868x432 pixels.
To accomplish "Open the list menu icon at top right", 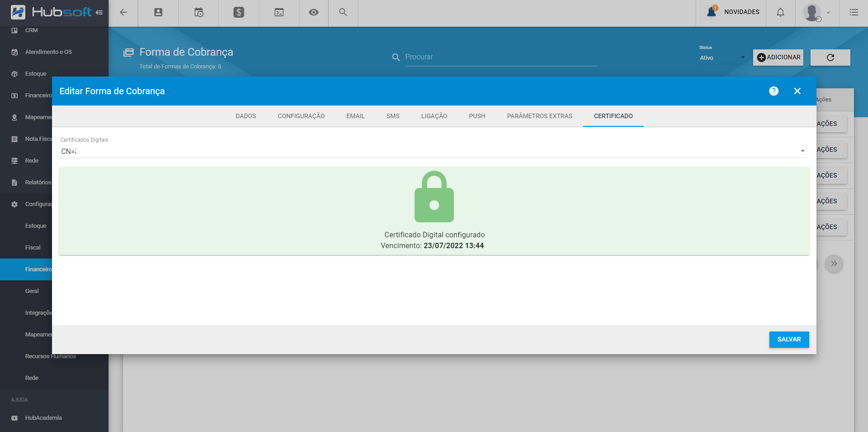I will coord(854,12).
